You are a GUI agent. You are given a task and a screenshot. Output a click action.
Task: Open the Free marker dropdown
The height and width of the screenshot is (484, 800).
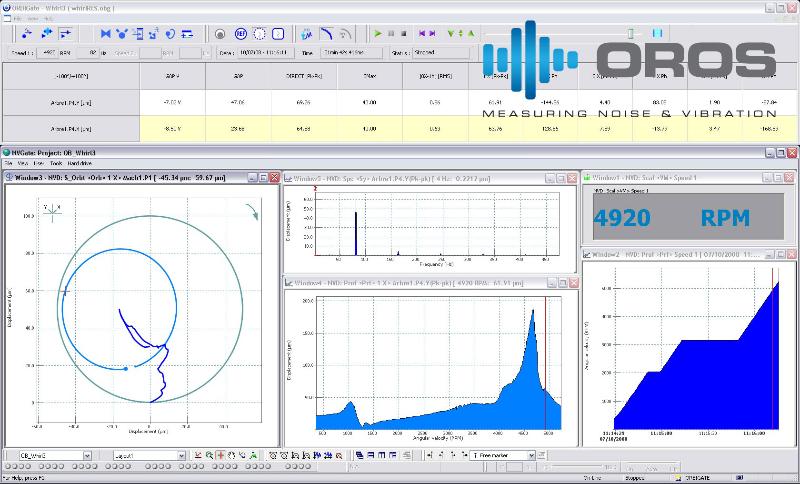tap(531, 455)
